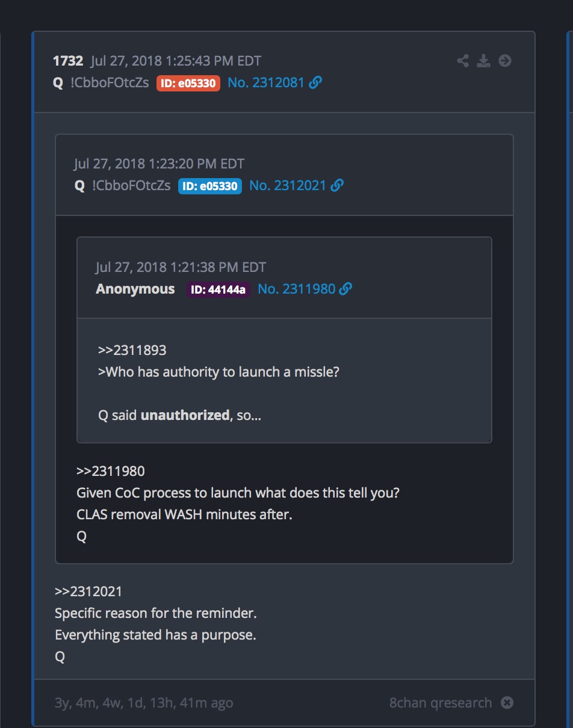
Task: Click chain link icon beside No. 2312081
Action: pyautogui.click(x=315, y=83)
